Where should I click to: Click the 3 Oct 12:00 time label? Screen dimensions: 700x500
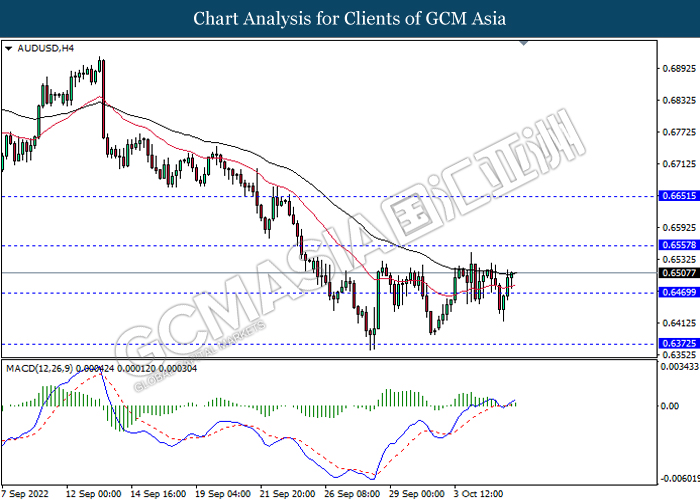click(x=478, y=494)
